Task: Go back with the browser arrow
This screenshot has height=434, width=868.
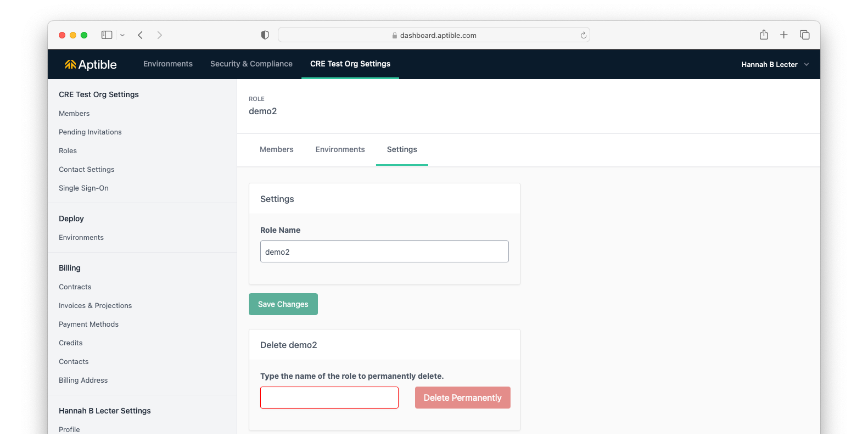Action: (140, 35)
